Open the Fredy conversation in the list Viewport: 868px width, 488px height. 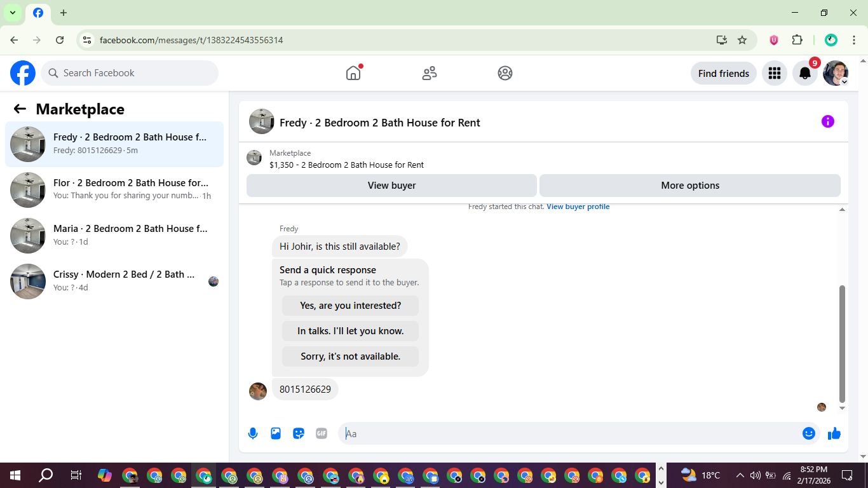click(x=114, y=144)
